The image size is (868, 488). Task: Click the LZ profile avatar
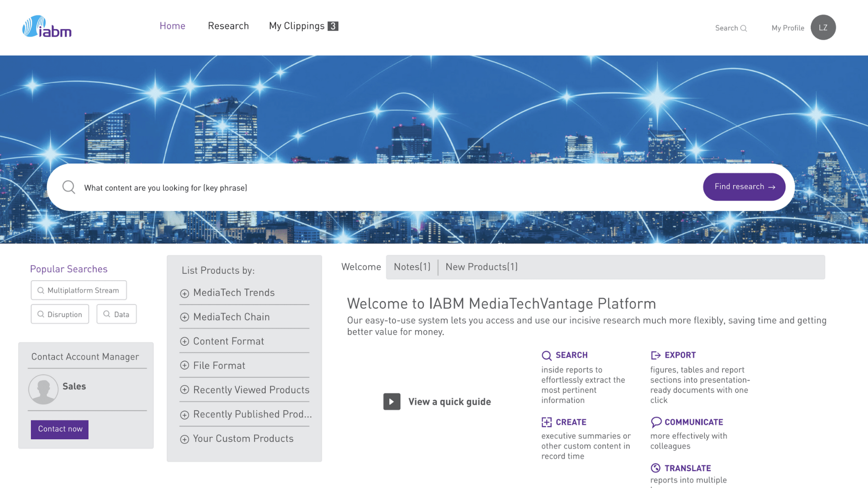(823, 27)
